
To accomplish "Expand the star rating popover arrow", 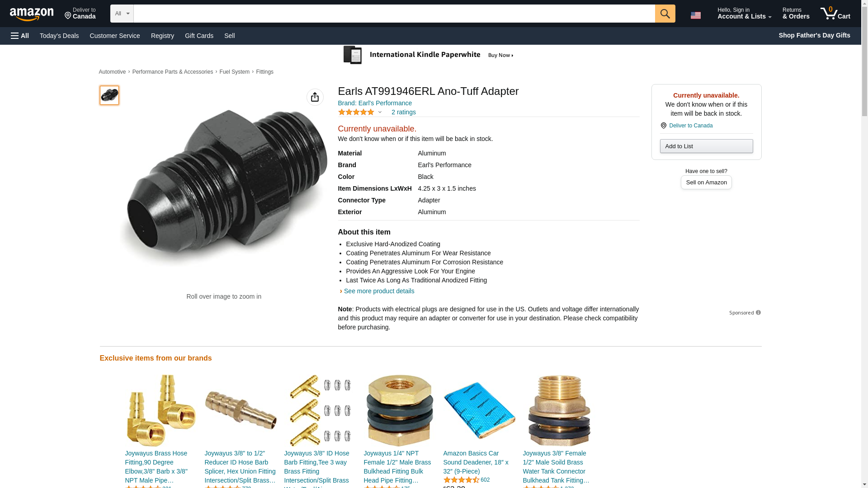I will click(x=380, y=112).
